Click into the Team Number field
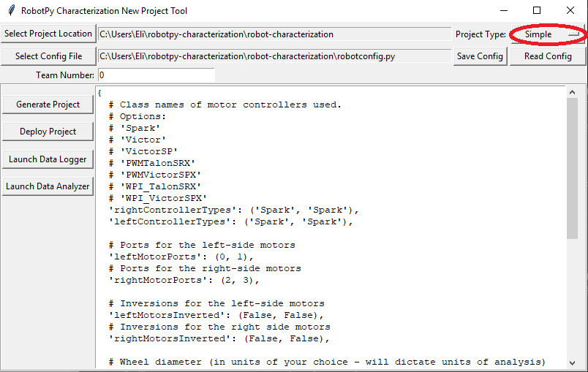 click(156, 75)
